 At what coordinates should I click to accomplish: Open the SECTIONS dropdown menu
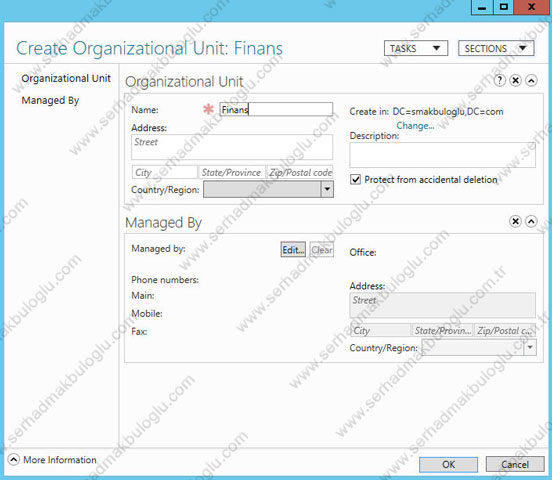coord(496,48)
